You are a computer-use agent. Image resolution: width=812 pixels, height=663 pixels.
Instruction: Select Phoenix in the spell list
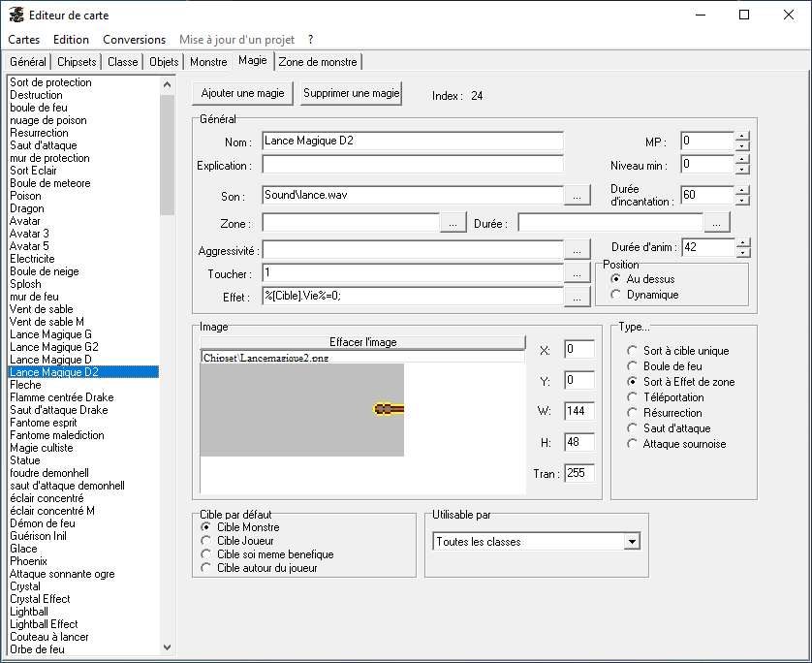click(x=26, y=561)
